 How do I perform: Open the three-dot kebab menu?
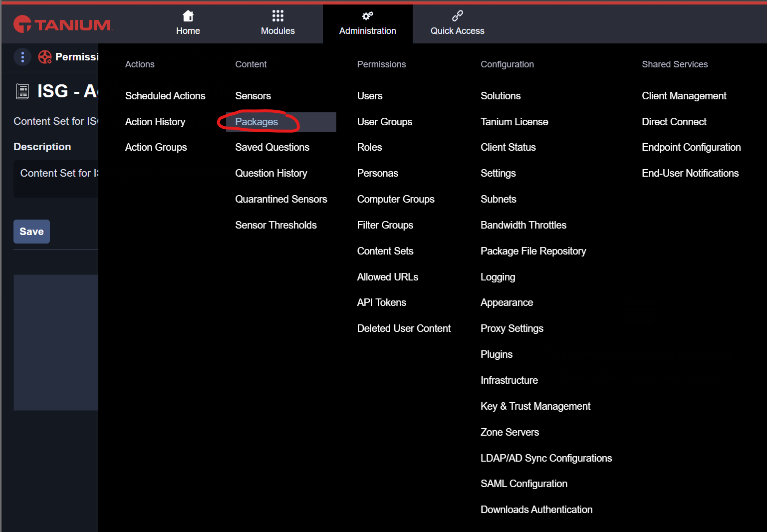[x=22, y=57]
